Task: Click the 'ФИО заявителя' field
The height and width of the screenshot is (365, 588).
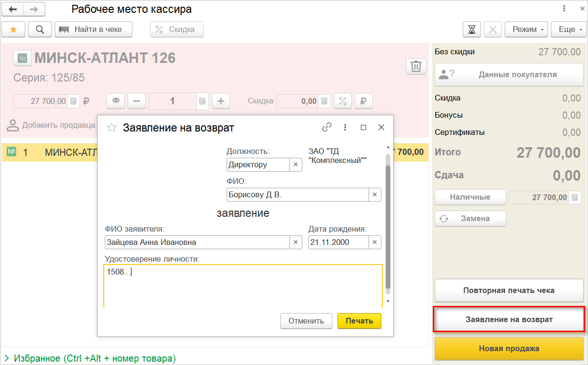Action: pyautogui.click(x=197, y=242)
